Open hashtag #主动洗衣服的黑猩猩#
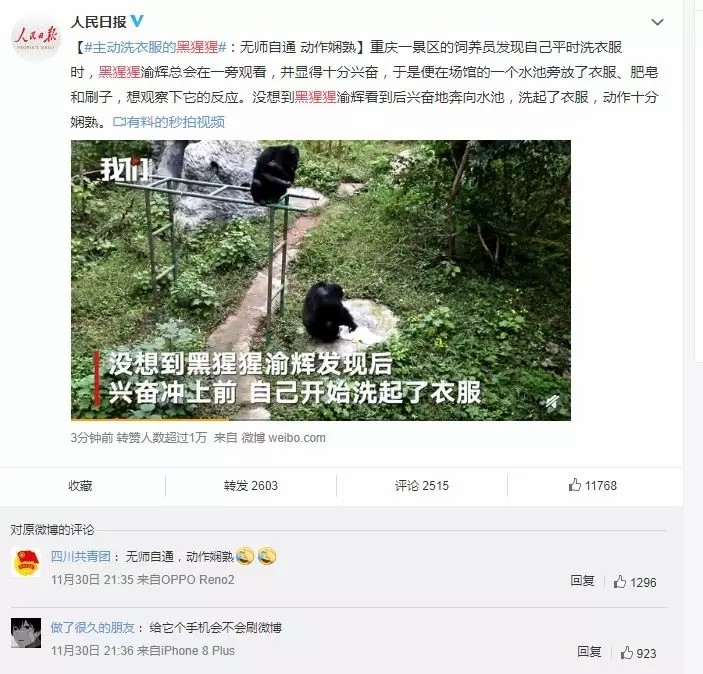Screen dimensions: 703x674 (x=155, y=47)
